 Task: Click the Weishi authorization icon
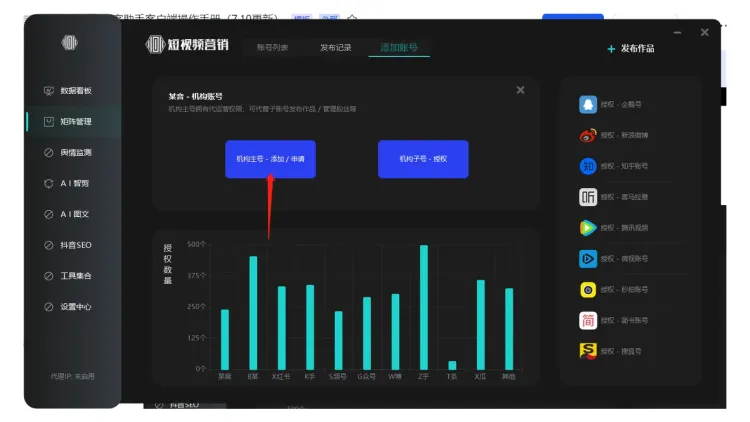click(588, 259)
